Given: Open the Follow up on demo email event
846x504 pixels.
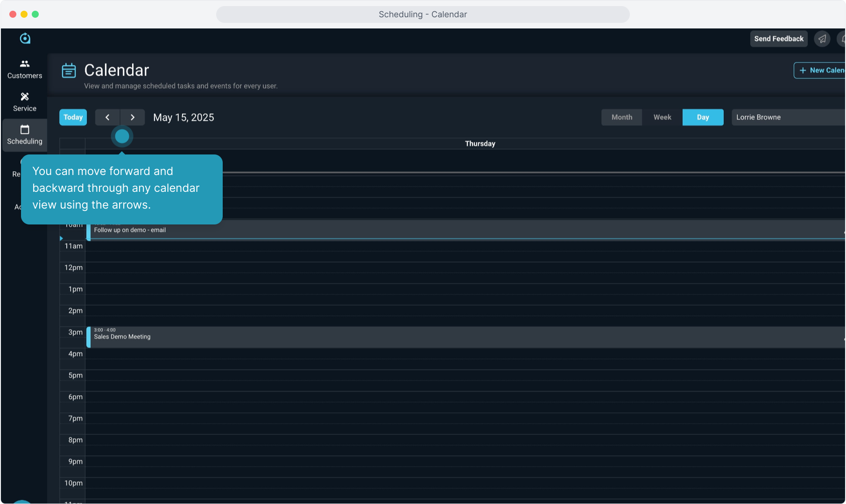Looking at the screenshot, I should (x=420, y=230).
